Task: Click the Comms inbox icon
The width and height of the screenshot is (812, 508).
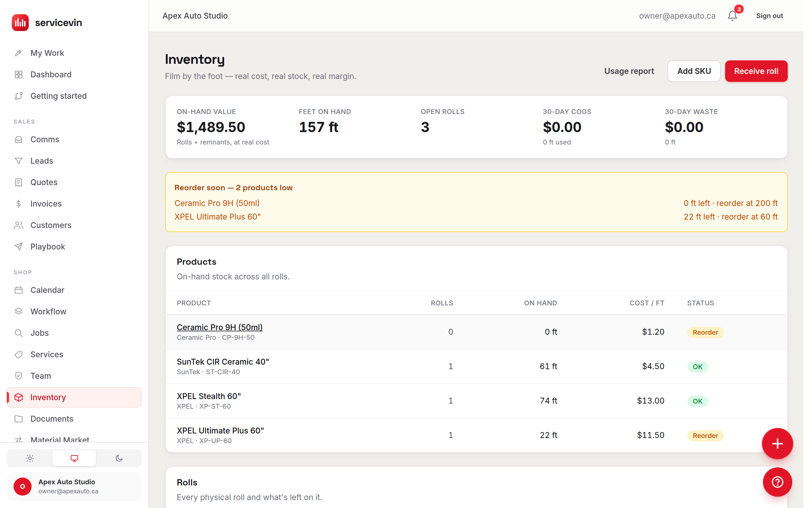Action: pos(18,139)
